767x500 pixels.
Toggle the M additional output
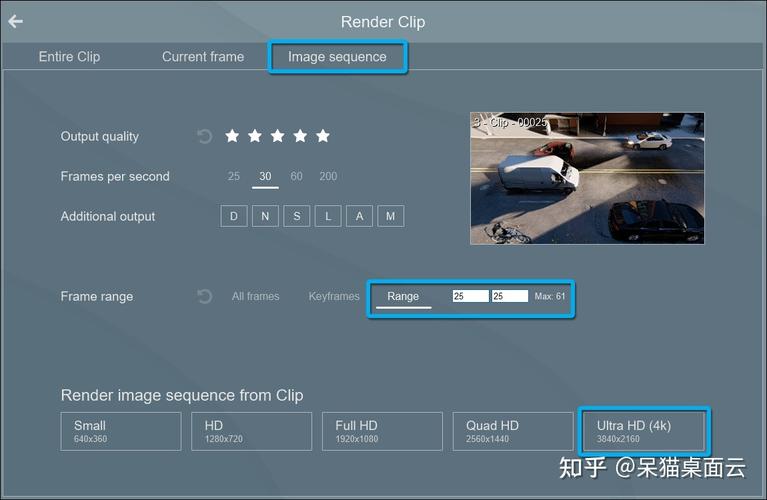(390, 216)
